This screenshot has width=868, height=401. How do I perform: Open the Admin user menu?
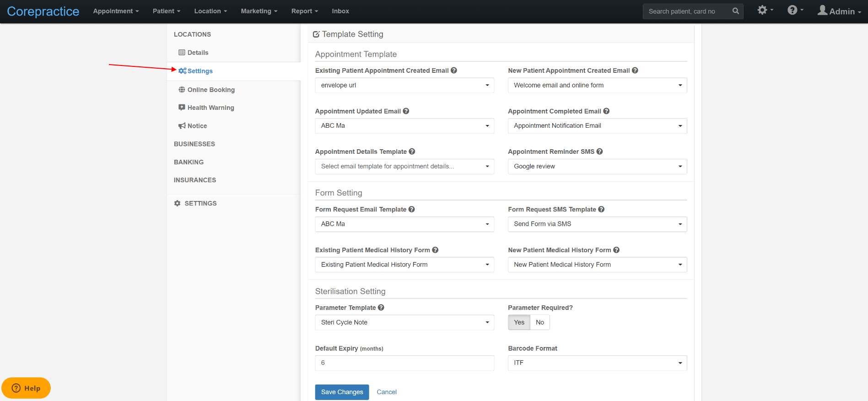[840, 11]
